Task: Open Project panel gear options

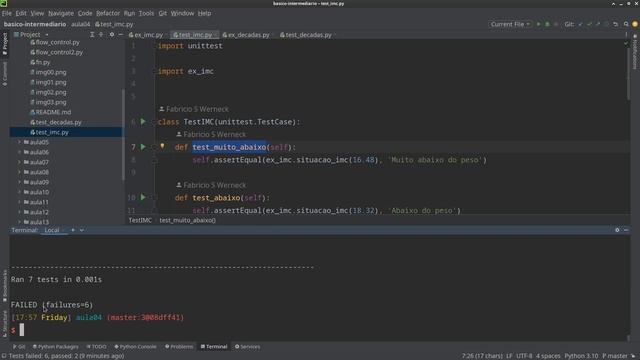Action: [x=112, y=35]
